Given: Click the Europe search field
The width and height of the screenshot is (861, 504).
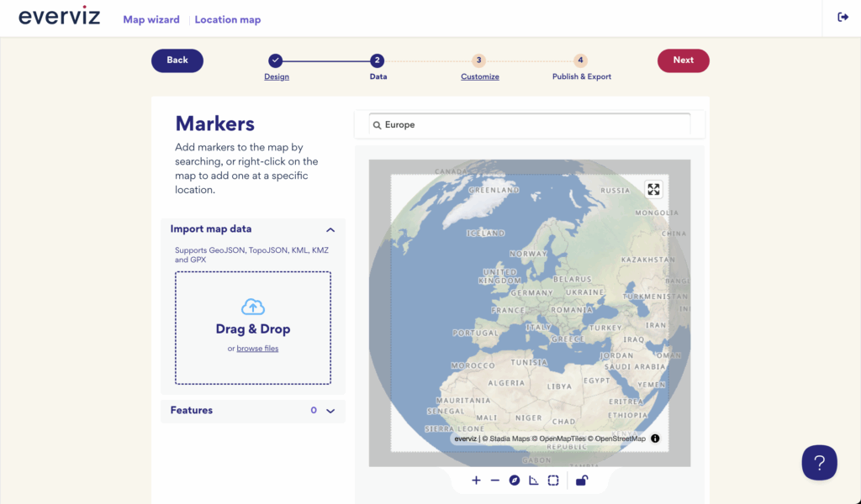Looking at the screenshot, I should (530, 123).
